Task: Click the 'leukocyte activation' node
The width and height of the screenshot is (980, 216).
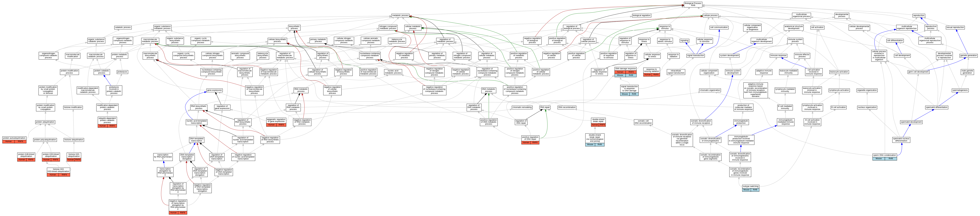Action: tap(839, 72)
